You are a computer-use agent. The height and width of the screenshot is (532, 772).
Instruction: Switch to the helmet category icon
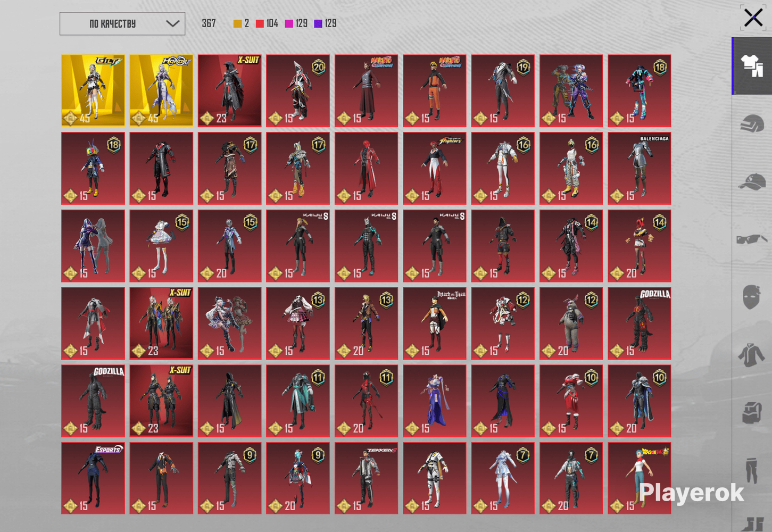[752, 124]
